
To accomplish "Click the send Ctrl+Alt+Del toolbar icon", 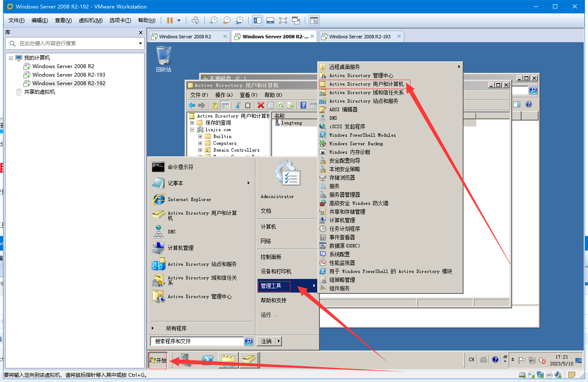I will (195, 20).
